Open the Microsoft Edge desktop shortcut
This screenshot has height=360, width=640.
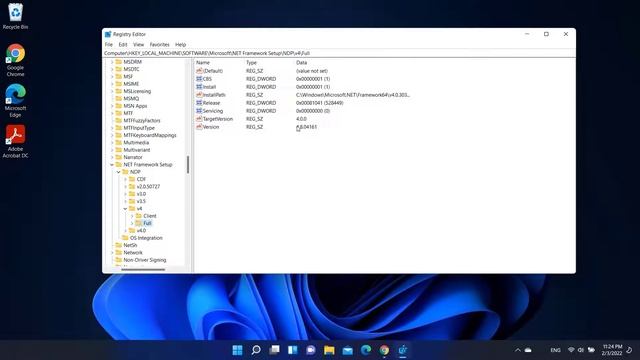[x=15, y=101]
